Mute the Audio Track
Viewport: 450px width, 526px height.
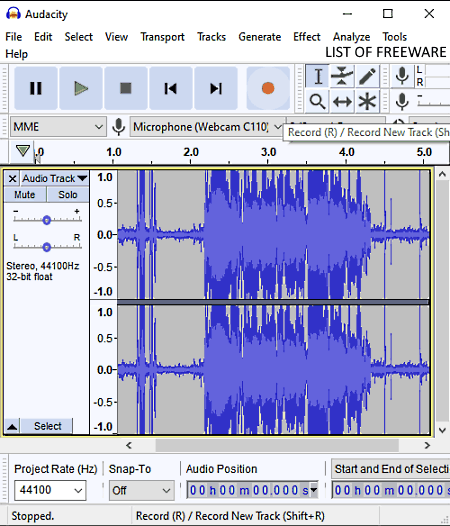click(25, 195)
